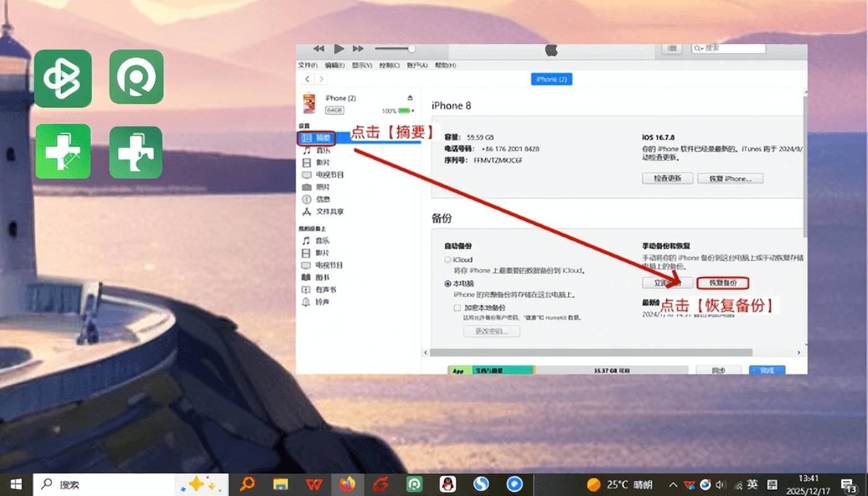This screenshot has height=496, width=868.
Task: Open WPS Office from the taskbar
Action: click(x=314, y=484)
